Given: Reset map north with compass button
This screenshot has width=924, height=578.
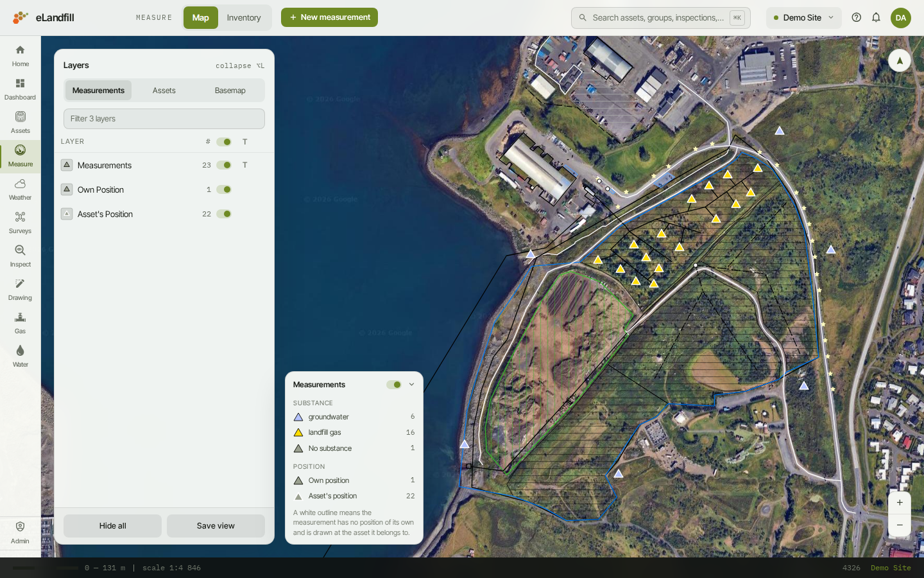Looking at the screenshot, I should click(900, 61).
